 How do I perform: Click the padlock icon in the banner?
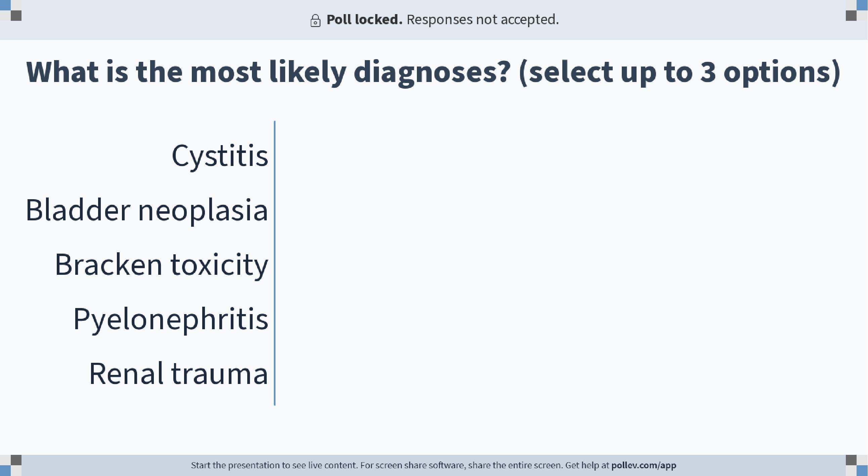(x=315, y=20)
